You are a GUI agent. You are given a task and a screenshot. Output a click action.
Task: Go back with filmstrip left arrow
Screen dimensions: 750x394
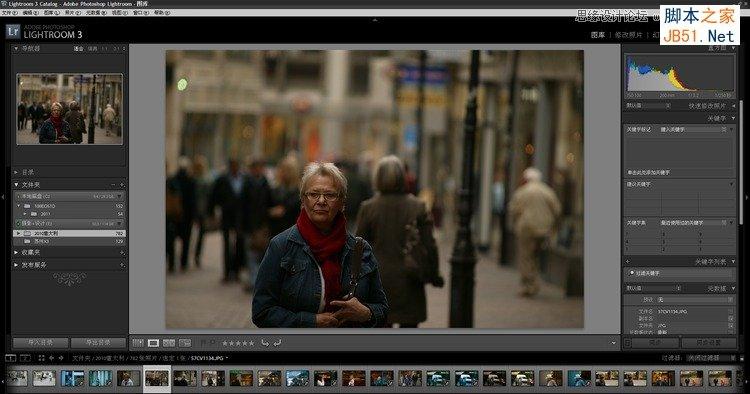pos(51,358)
